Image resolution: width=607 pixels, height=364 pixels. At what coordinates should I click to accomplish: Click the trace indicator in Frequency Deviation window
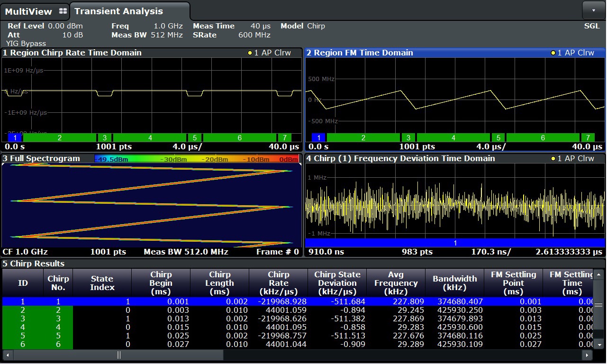[553, 159]
